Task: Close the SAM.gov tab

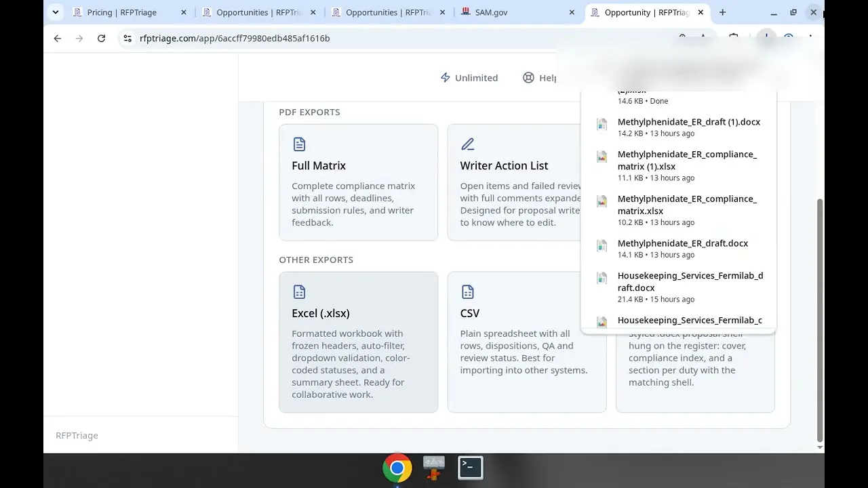Action: (x=572, y=12)
